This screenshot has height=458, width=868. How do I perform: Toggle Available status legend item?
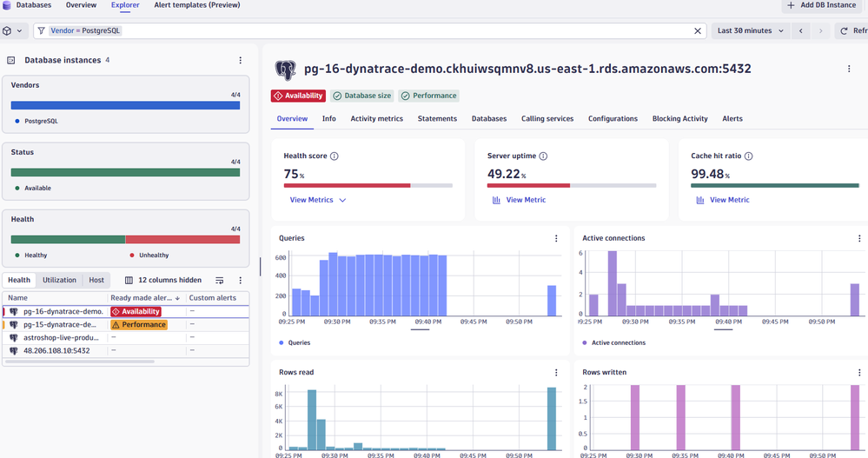(33, 189)
